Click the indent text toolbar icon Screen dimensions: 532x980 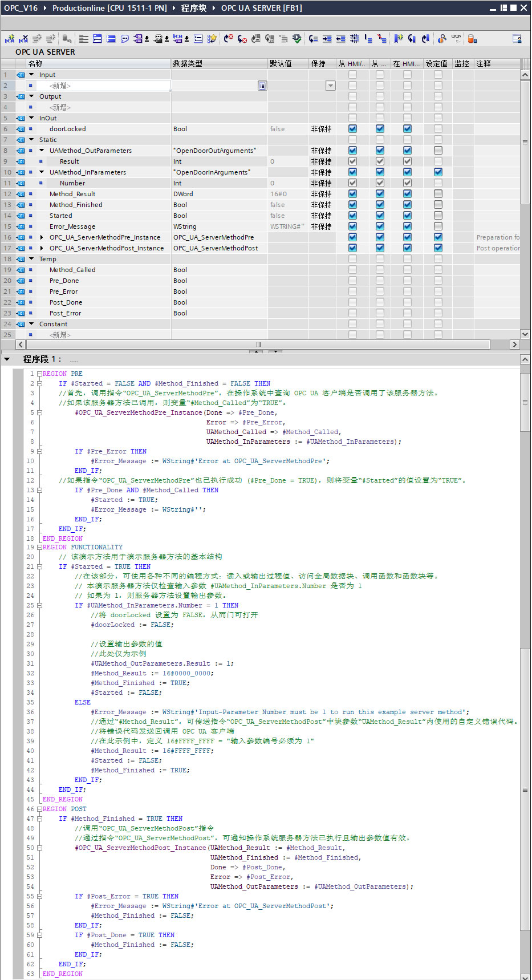(327, 39)
